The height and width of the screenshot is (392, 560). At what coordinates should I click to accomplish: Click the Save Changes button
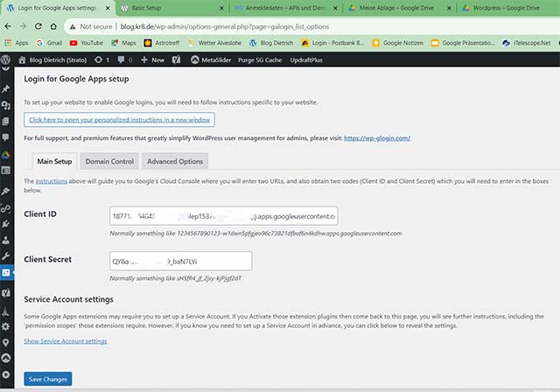pos(48,379)
